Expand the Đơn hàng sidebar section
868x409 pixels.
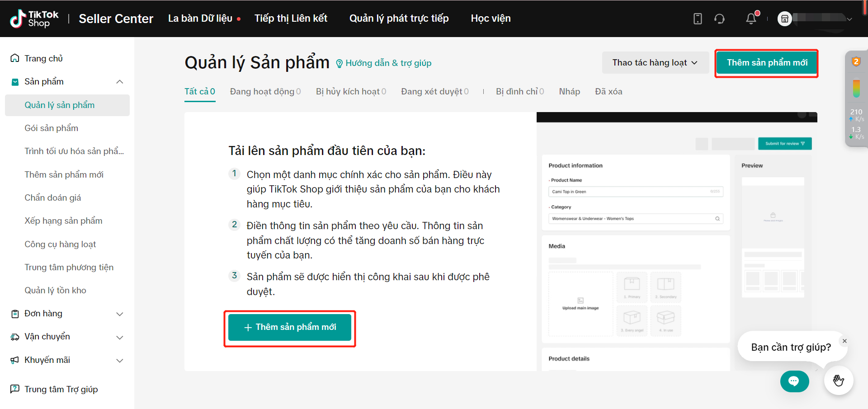pyautogui.click(x=119, y=314)
